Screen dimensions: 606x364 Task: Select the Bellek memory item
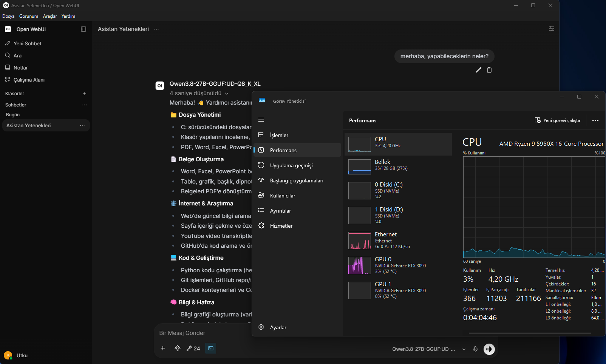pyautogui.click(x=398, y=167)
